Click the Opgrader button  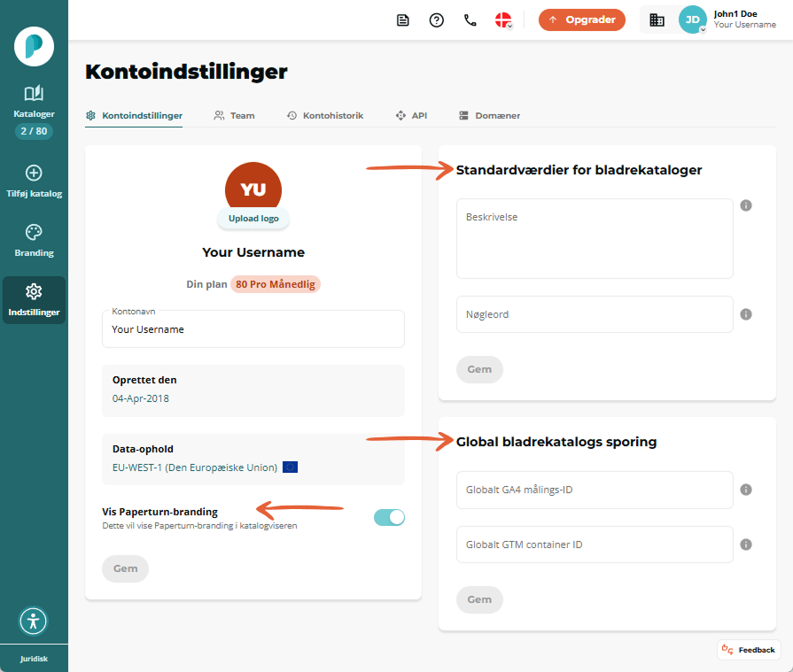coord(581,19)
